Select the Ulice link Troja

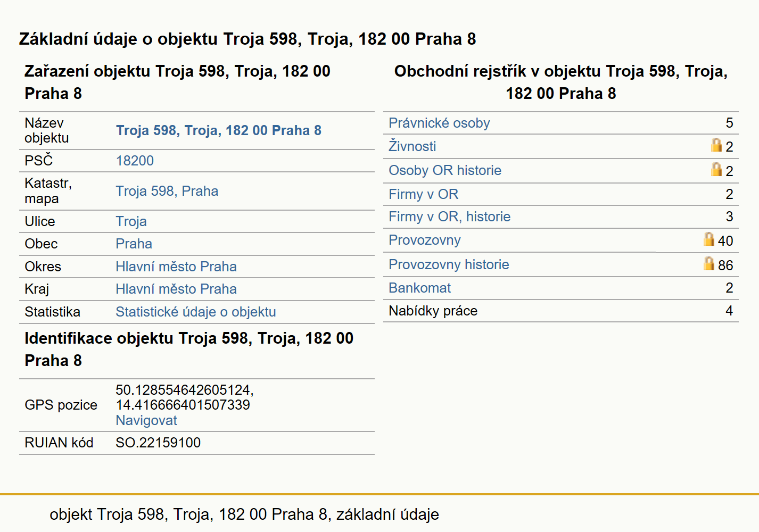131,221
